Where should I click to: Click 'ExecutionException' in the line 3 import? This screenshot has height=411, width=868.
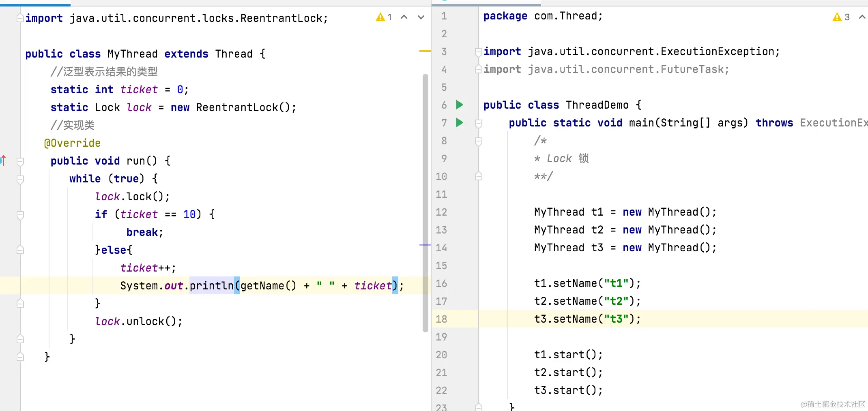718,52
